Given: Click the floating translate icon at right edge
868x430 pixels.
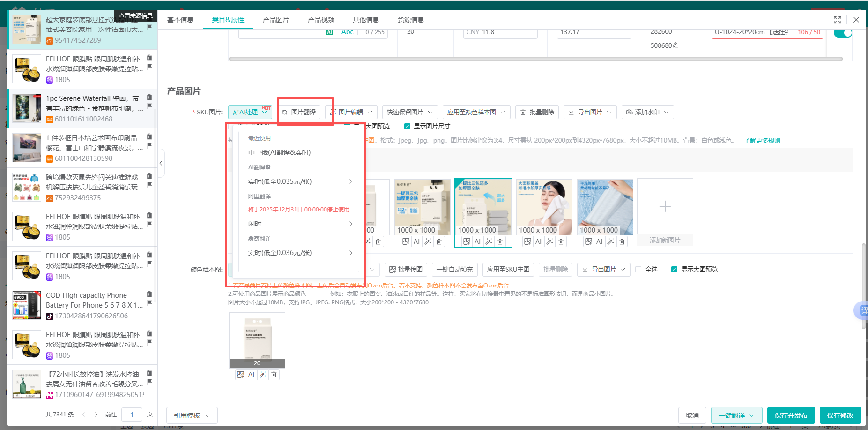Looking at the screenshot, I should [x=862, y=310].
